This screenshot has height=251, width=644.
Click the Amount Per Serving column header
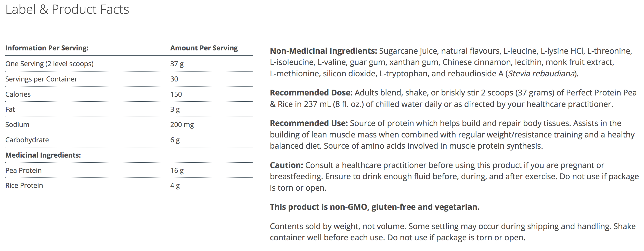[204, 48]
